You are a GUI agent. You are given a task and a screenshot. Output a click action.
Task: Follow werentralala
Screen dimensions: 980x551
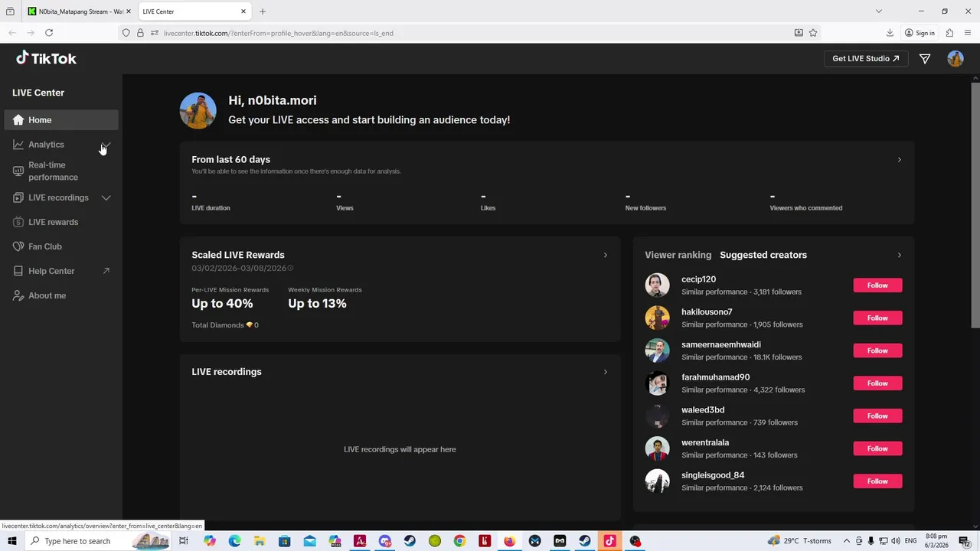877,448
